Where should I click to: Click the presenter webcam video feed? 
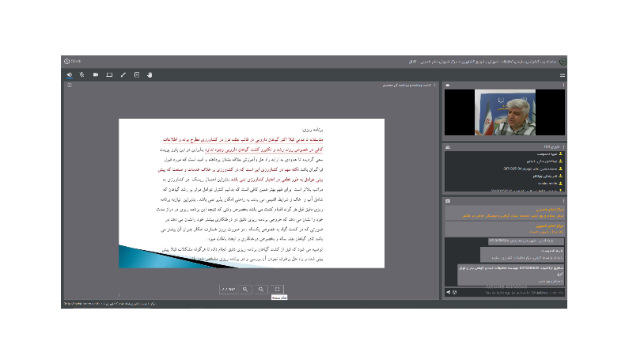pos(505,112)
